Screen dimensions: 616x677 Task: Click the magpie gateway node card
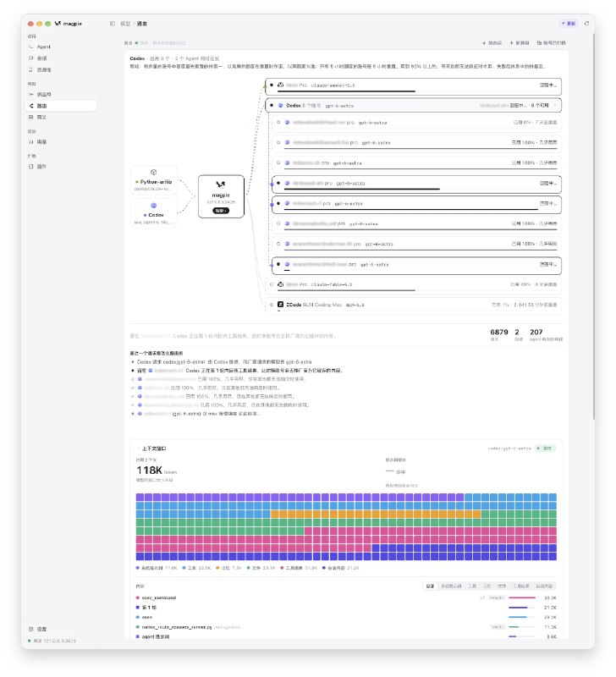(221, 196)
